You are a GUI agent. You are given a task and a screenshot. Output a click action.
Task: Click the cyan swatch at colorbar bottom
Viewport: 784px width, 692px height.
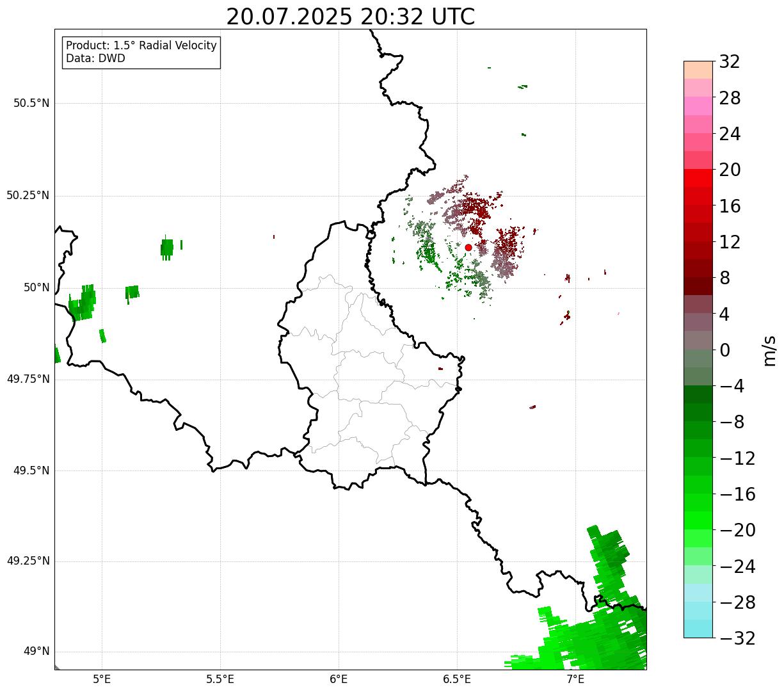click(698, 629)
